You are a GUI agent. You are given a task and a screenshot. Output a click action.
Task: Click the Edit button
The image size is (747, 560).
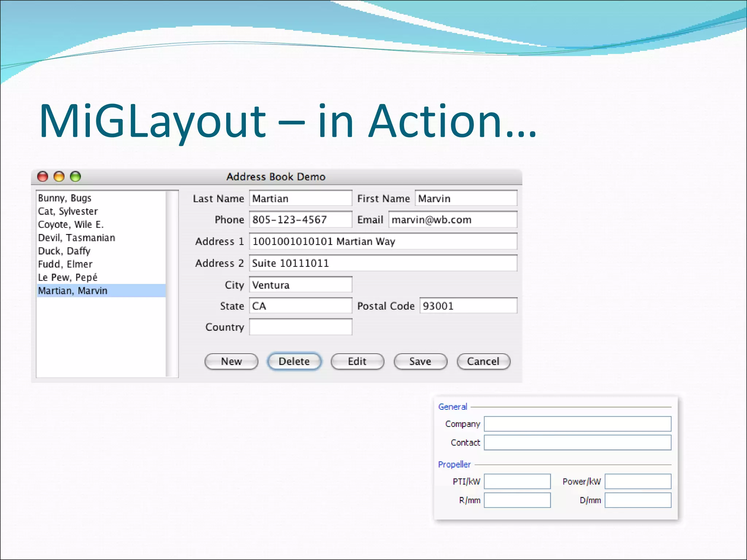[357, 361]
